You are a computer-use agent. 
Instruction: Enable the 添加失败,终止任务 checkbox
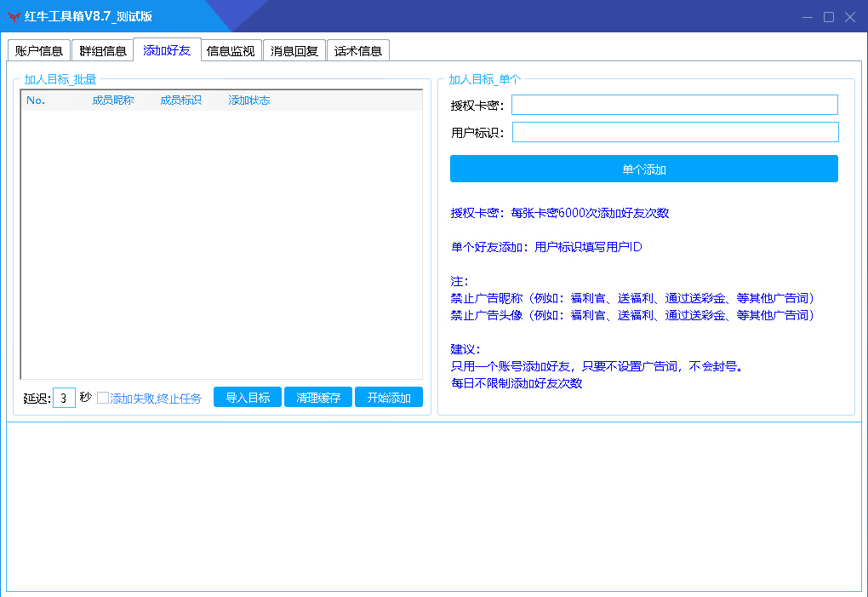click(103, 398)
